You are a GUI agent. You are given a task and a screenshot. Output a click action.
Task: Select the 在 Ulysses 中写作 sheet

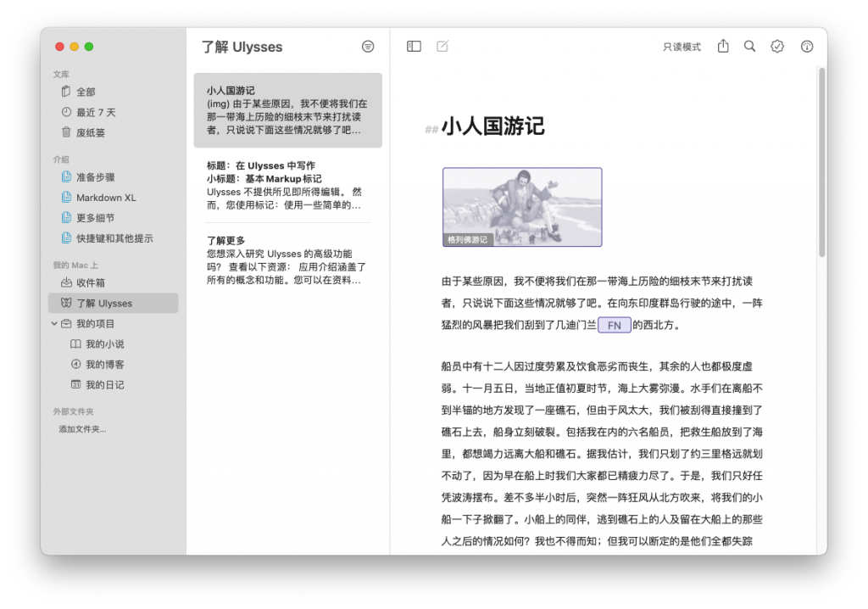pyautogui.click(x=288, y=185)
